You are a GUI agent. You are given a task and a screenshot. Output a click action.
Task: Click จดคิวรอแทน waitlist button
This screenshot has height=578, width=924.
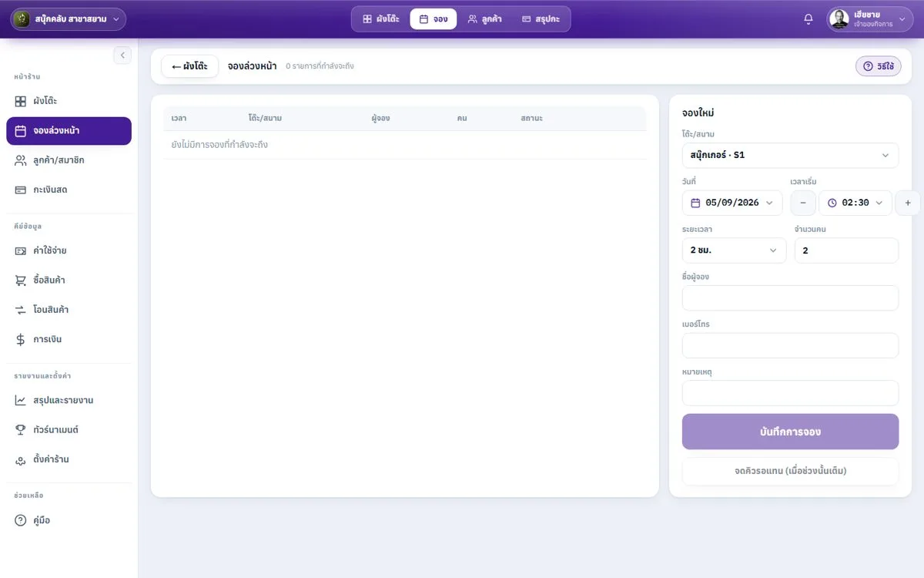[790, 471]
